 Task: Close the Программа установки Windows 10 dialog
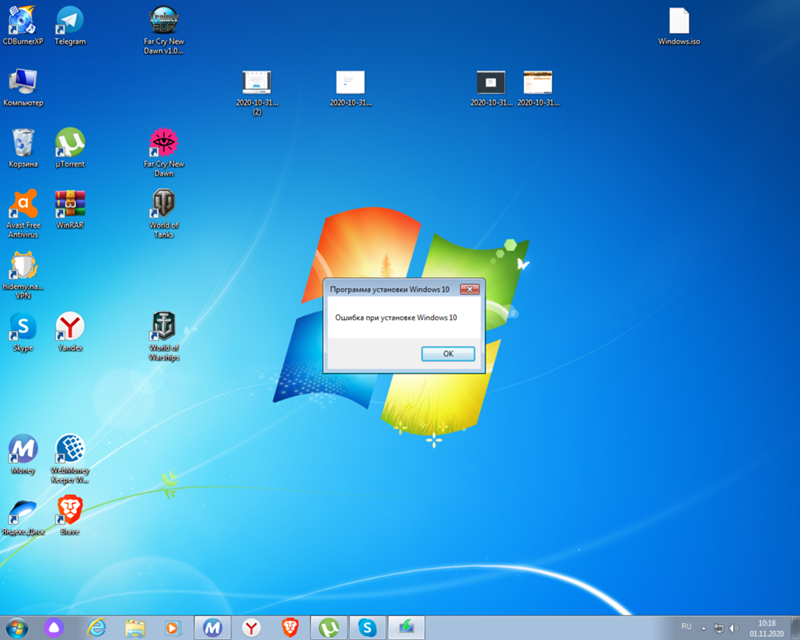(469, 289)
